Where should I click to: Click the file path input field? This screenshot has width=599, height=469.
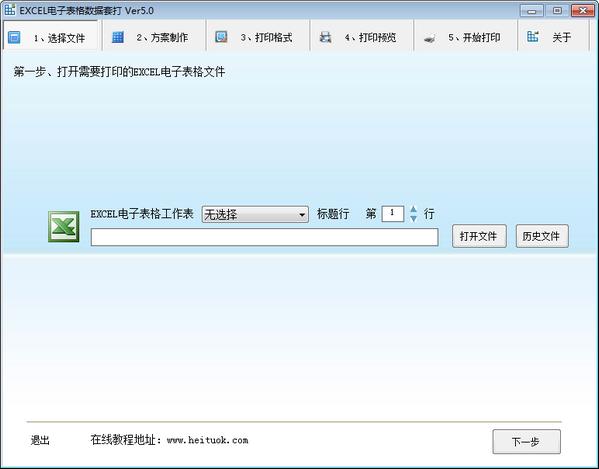[x=264, y=237]
